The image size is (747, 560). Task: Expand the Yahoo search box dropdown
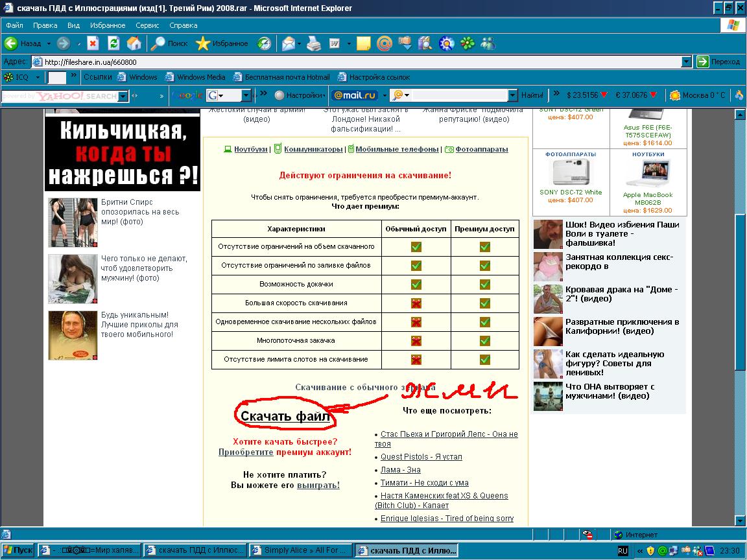123,96
